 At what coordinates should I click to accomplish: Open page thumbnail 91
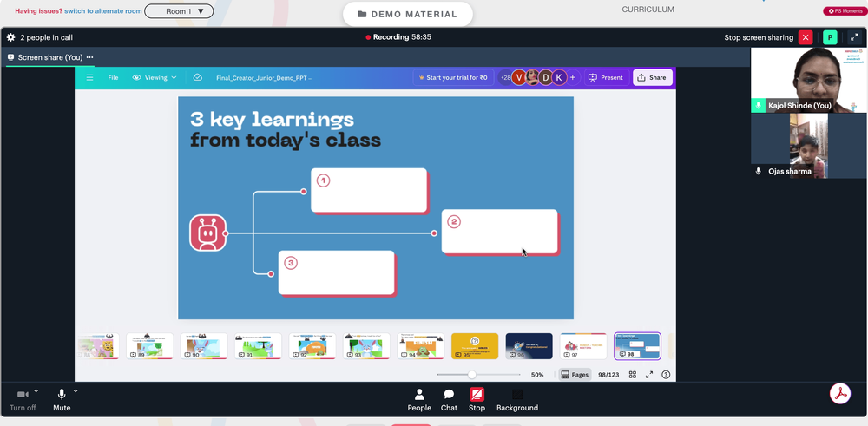[x=258, y=346]
